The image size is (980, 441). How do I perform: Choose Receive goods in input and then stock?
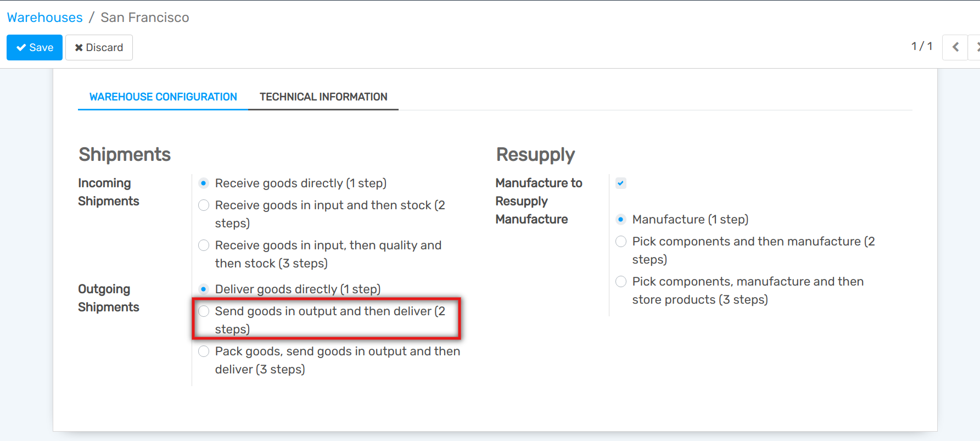(x=204, y=205)
